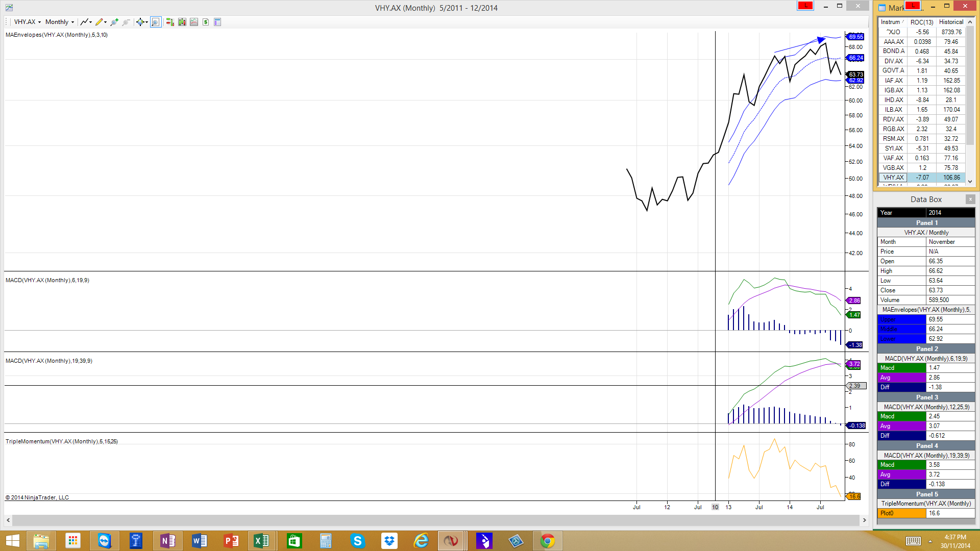The width and height of the screenshot is (980, 551).
Task: Click the zoom in magnifier icon
Action: pos(114,22)
